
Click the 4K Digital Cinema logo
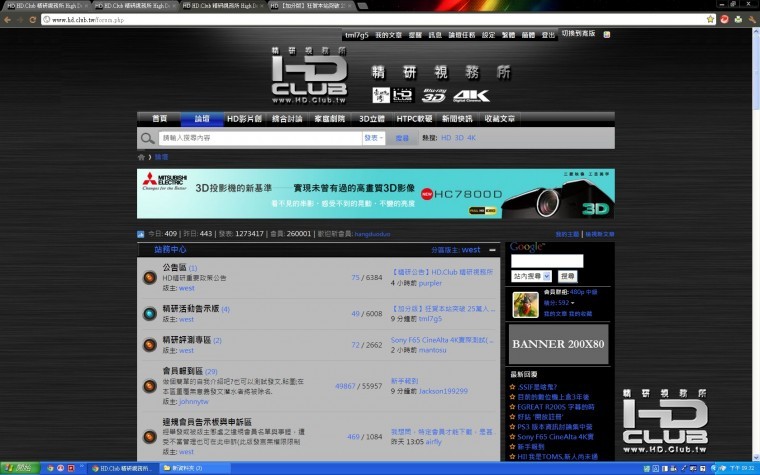tap(471, 96)
